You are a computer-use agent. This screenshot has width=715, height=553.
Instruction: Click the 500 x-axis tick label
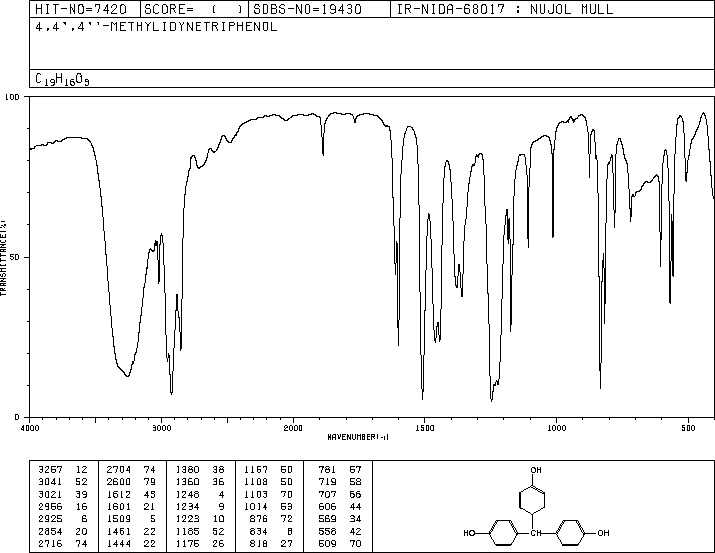point(688,428)
